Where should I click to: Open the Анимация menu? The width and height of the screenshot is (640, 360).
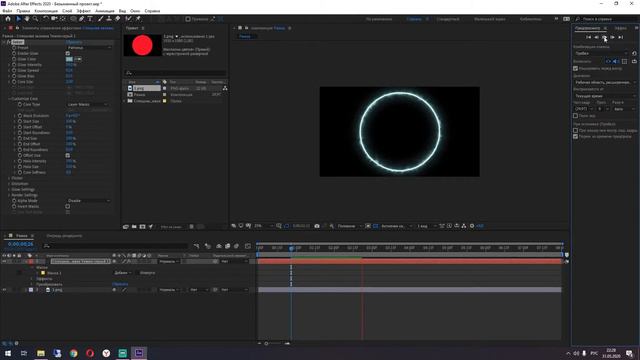[x=104, y=11]
